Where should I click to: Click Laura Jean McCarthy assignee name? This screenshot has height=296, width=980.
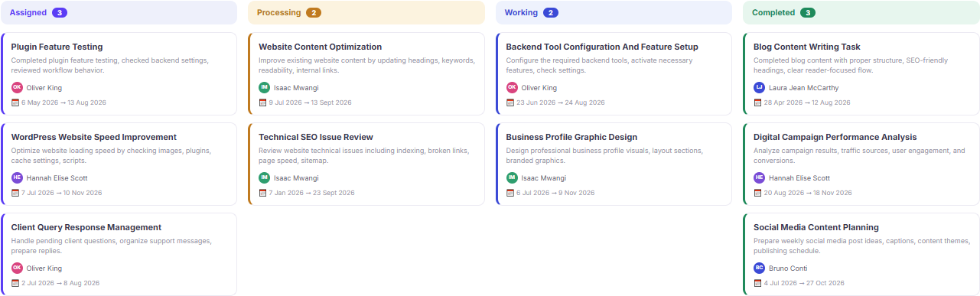(803, 88)
